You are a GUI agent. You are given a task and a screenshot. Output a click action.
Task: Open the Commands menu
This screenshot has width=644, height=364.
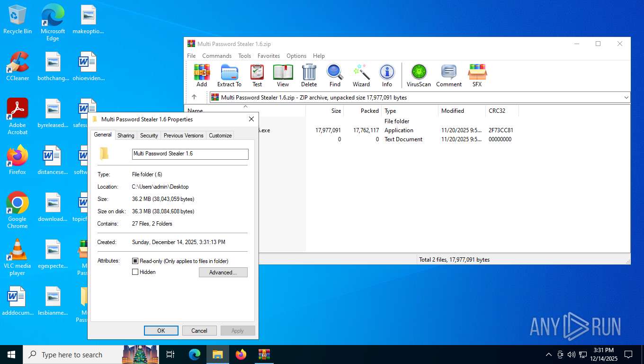(x=217, y=55)
